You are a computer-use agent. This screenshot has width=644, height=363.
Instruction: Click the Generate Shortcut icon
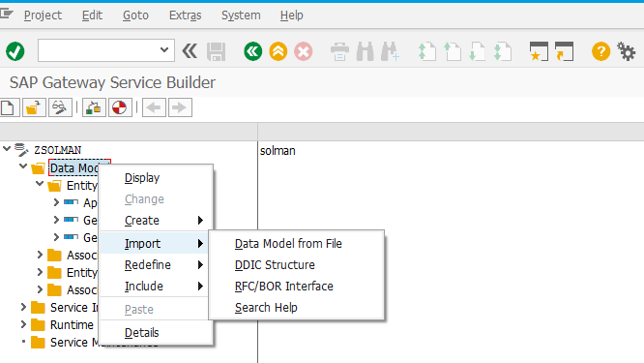pyautogui.click(x=565, y=51)
